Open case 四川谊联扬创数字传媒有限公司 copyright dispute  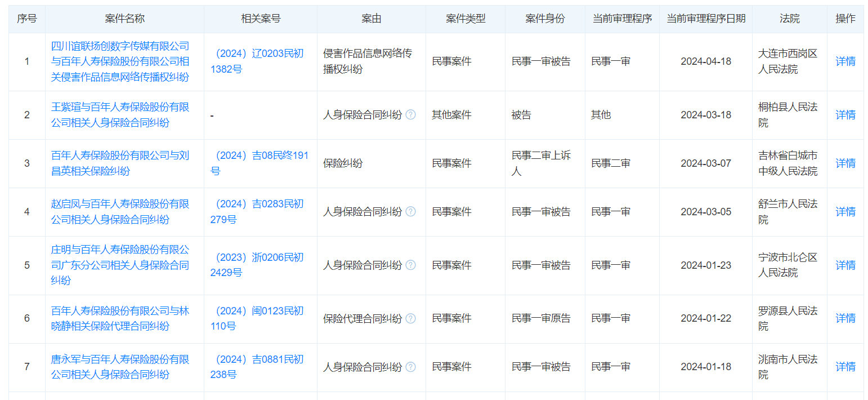(120, 61)
